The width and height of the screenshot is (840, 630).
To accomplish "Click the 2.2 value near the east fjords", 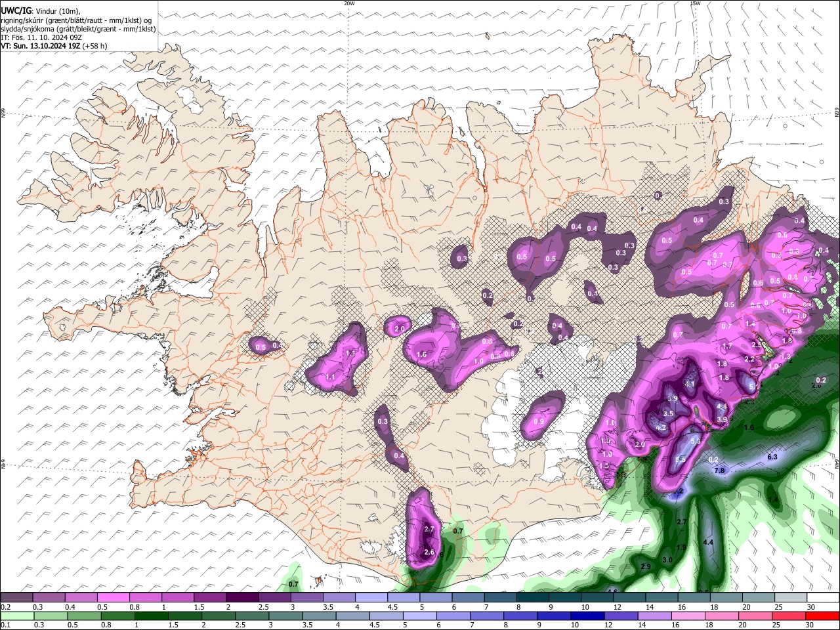I will click(749, 360).
